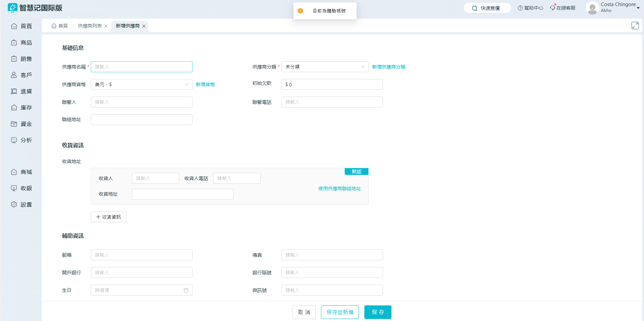
Task: Open the 設置 settings gear icon
Action: 14,205
